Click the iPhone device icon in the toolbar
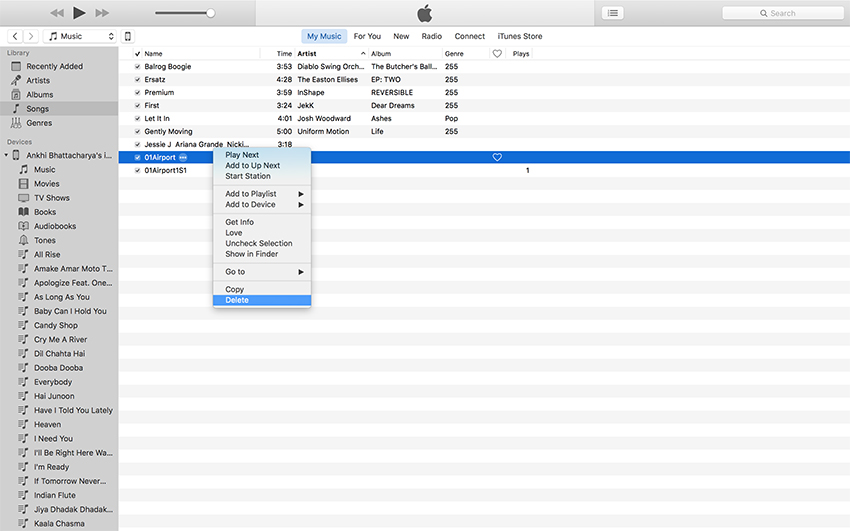The height and width of the screenshot is (531, 850). click(x=127, y=36)
